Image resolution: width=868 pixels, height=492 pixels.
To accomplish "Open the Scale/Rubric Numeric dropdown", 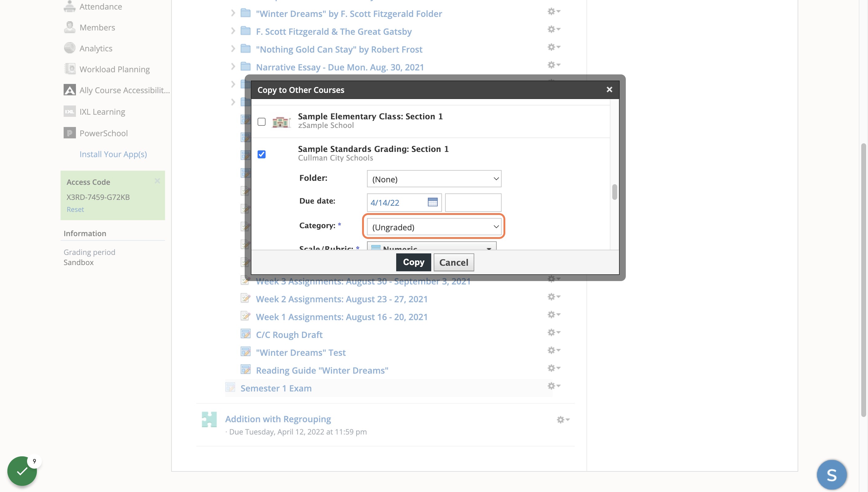I will [x=432, y=246].
